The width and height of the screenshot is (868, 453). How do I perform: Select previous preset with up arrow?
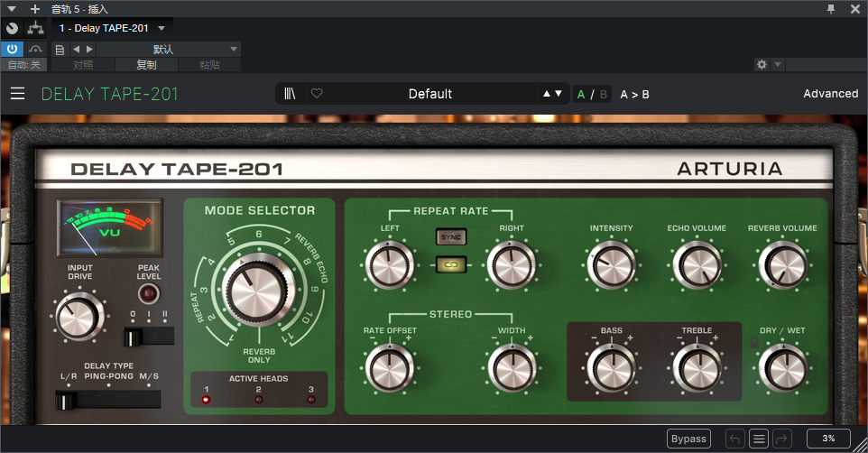[547, 94]
